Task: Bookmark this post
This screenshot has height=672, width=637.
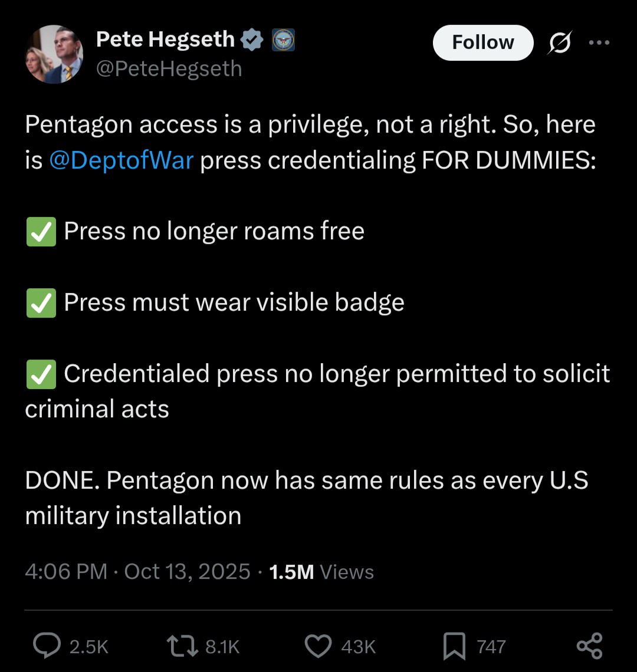Action: [x=454, y=646]
